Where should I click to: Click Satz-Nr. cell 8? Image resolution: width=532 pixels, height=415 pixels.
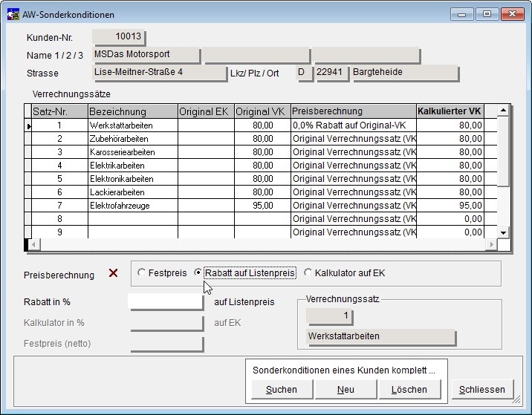(x=59, y=219)
